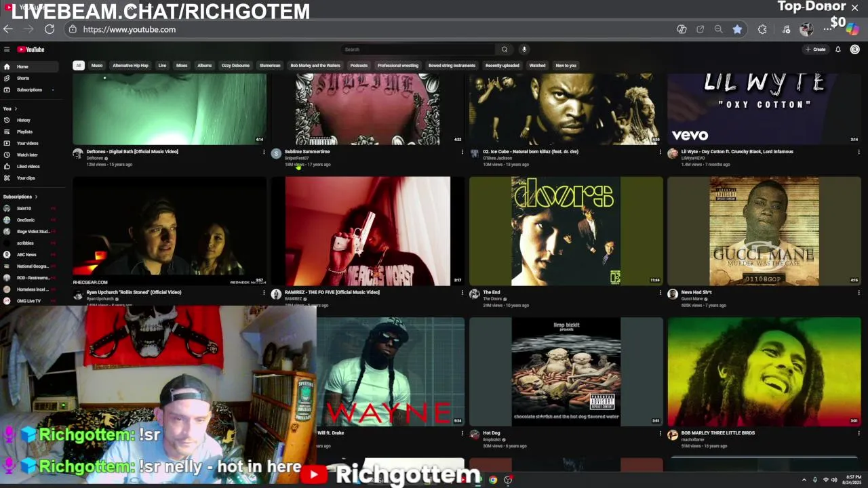This screenshot has width=868, height=488.
Task: Open Liked videos in the sidebar
Action: pyautogui.click(x=28, y=166)
